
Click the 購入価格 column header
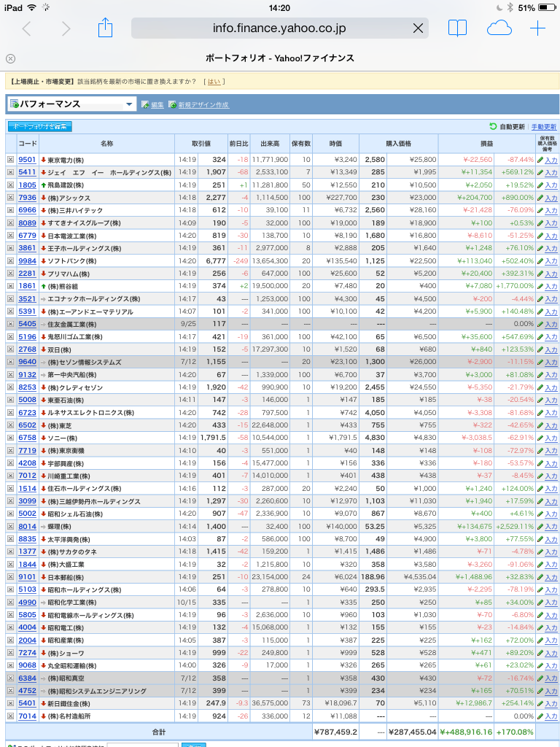click(399, 144)
